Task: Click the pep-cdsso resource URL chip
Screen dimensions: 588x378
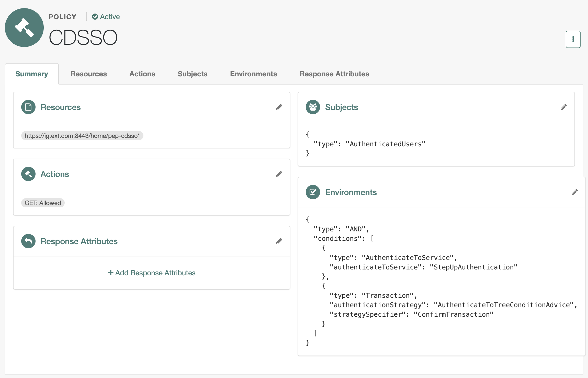Action: (82, 136)
